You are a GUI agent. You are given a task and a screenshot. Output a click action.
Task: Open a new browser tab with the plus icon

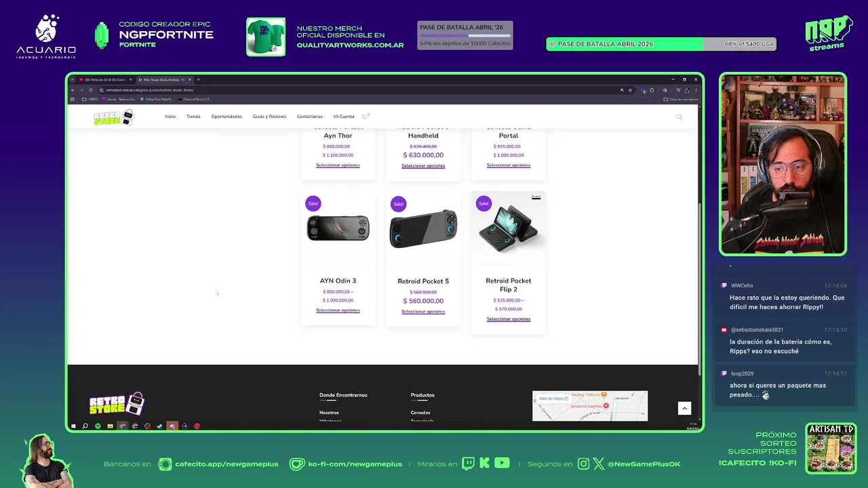[198, 79]
